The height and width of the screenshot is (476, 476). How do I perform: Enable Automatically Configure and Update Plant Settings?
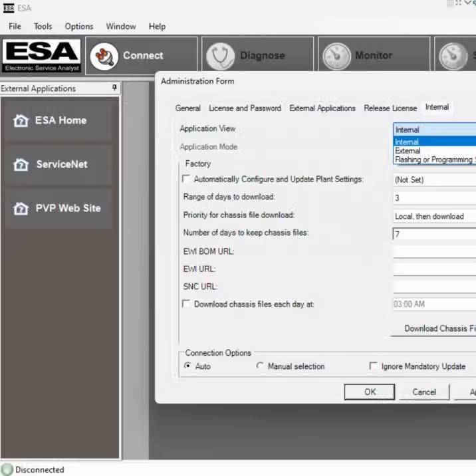coord(186,179)
